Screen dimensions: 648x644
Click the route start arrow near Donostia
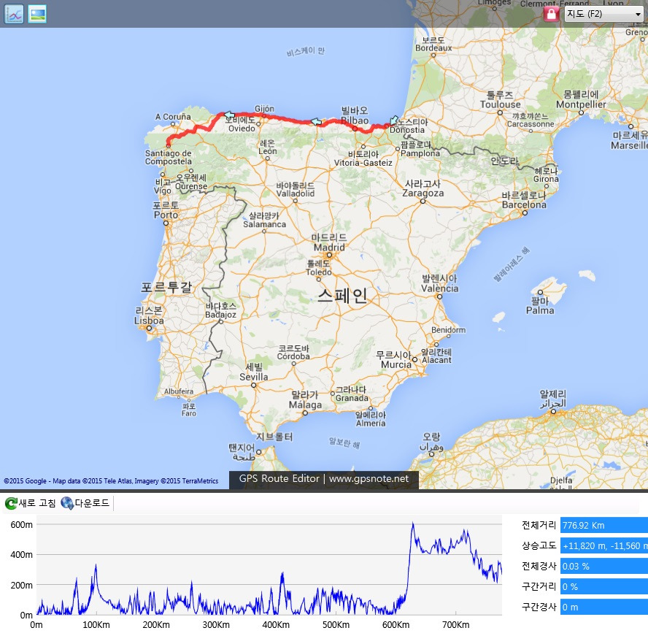click(394, 120)
